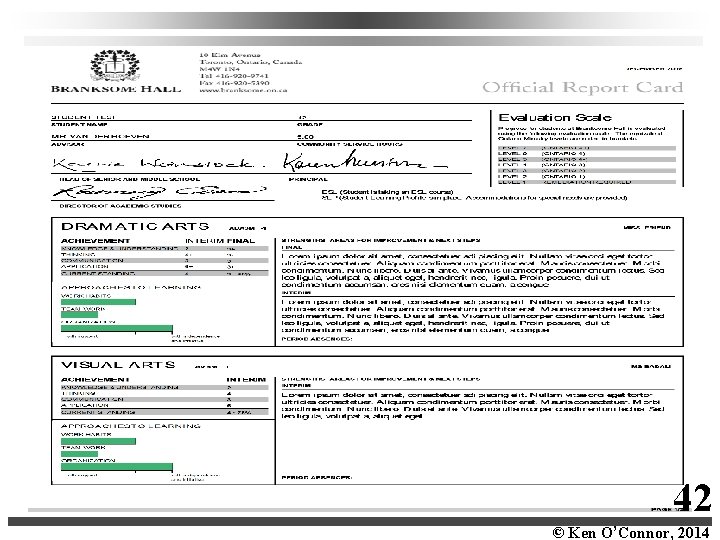Select the '10 Elm Avenue' address line

point(230,55)
